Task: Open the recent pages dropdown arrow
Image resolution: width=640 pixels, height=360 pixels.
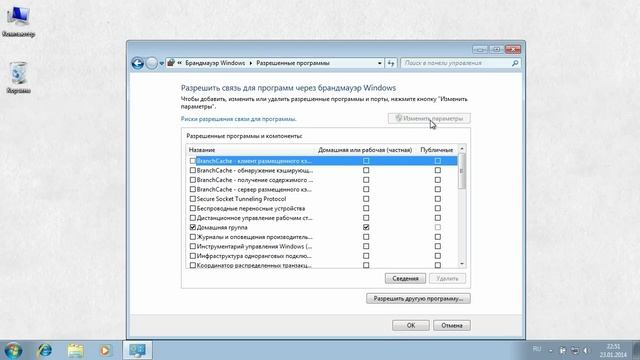Action: 162,64
